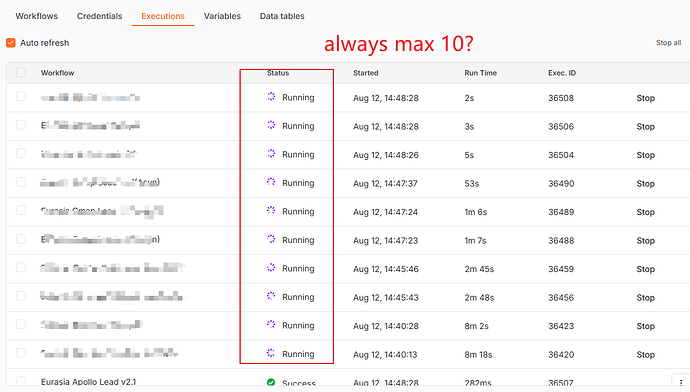
Task: Select checkbox for execution 36420
Action: [21, 352]
